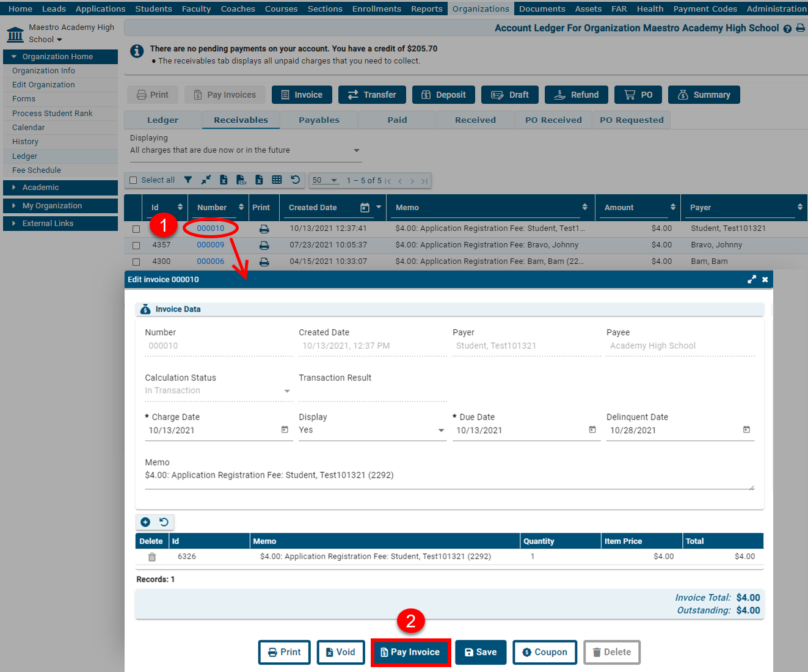808x672 pixels.
Task: Tick the checkbox for row 4357
Action: (136, 245)
